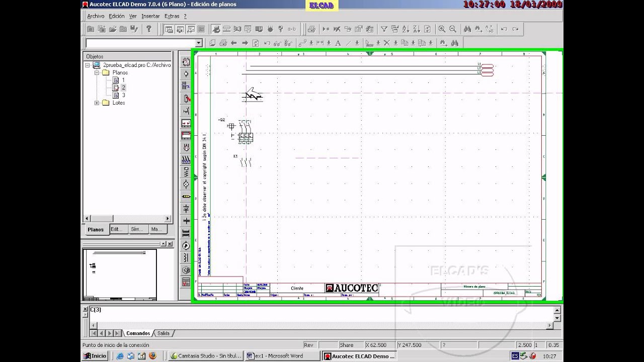The image size is (644, 362).
Task: Expand the Lotes folder
Action: click(x=97, y=103)
